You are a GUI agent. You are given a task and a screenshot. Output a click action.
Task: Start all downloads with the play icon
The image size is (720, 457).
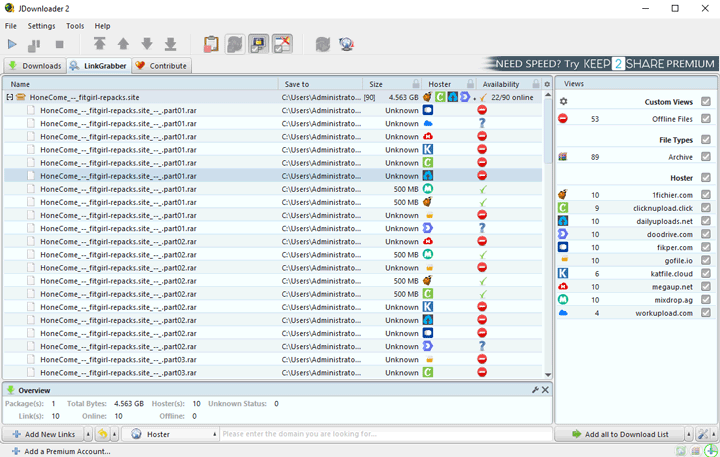point(12,45)
